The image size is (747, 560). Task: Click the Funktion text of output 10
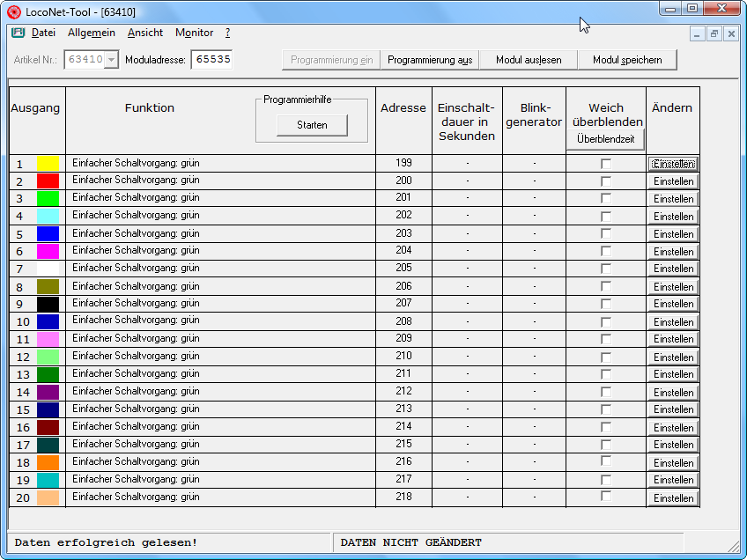tap(136, 320)
